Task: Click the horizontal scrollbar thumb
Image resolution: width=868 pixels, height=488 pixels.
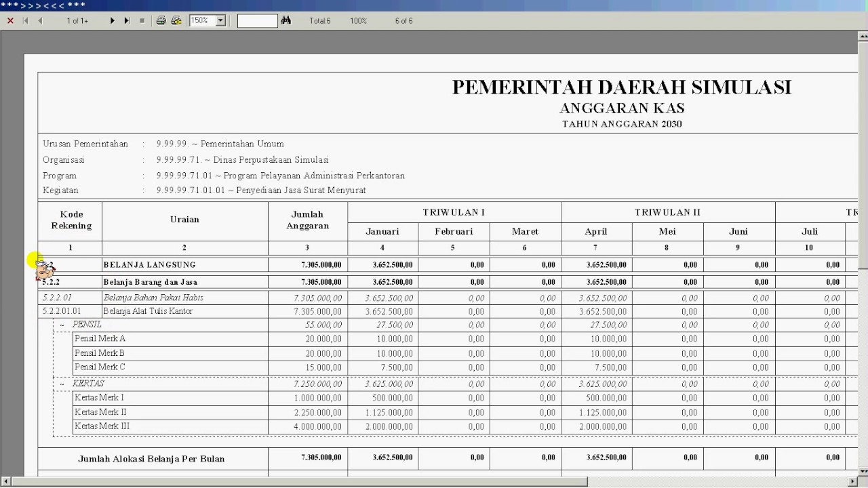Action: point(299,482)
